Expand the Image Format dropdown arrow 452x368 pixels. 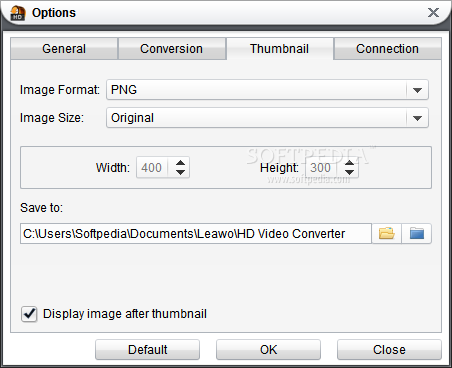417,90
